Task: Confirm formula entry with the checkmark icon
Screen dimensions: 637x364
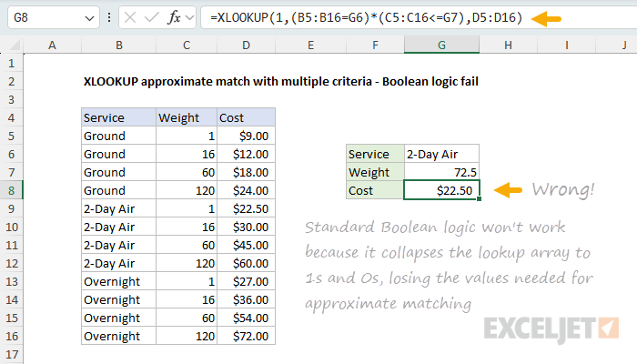Action: pos(152,17)
